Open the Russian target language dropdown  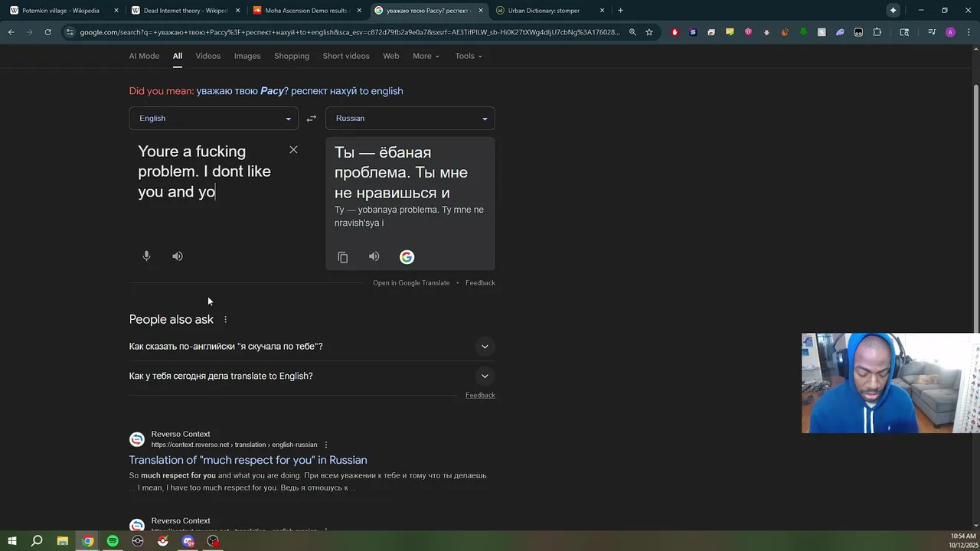tap(410, 119)
